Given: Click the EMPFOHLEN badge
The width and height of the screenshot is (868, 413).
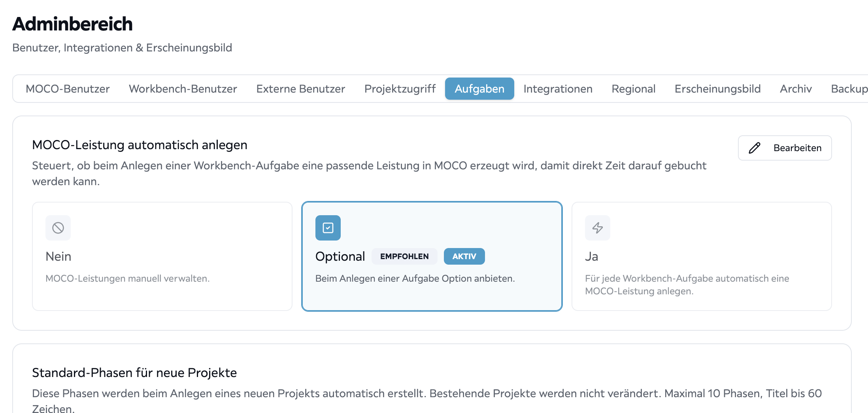Looking at the screenshot, I should click(404, 256).
